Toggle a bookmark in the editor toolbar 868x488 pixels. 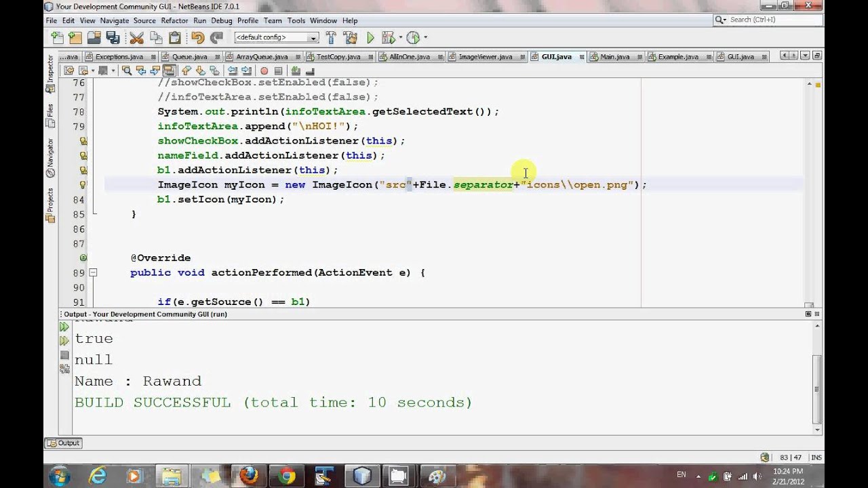(214, 70)
